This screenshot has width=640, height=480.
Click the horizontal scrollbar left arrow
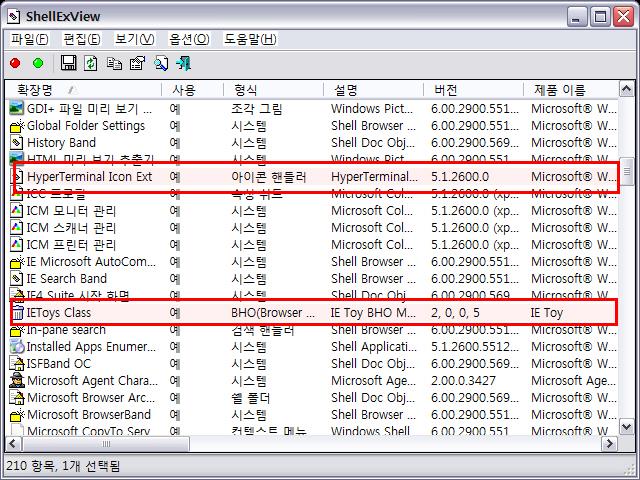click(x=13, y=443)
